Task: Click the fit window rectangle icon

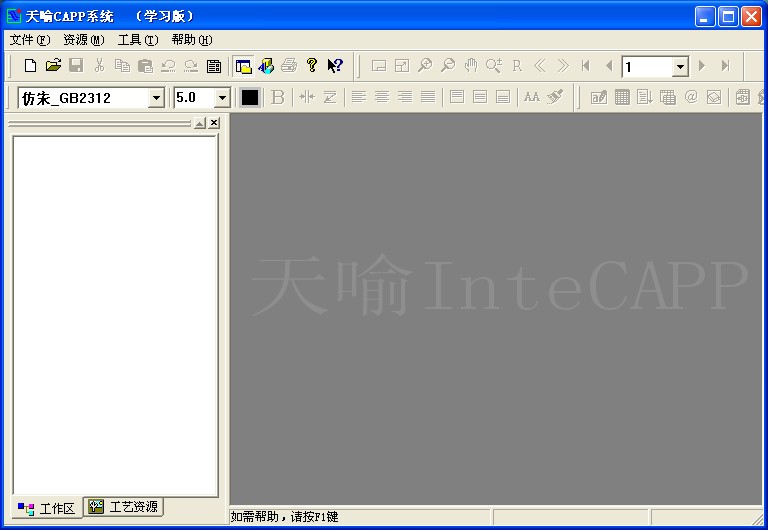Action: [379, 66]
